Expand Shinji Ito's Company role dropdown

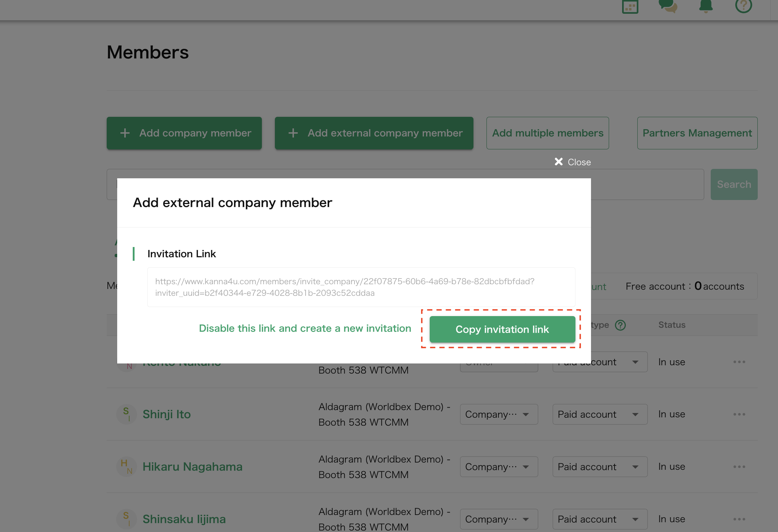tap(498, 414)
